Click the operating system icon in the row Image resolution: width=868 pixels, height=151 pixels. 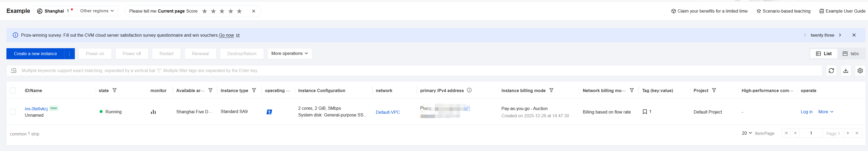[269, 112]
